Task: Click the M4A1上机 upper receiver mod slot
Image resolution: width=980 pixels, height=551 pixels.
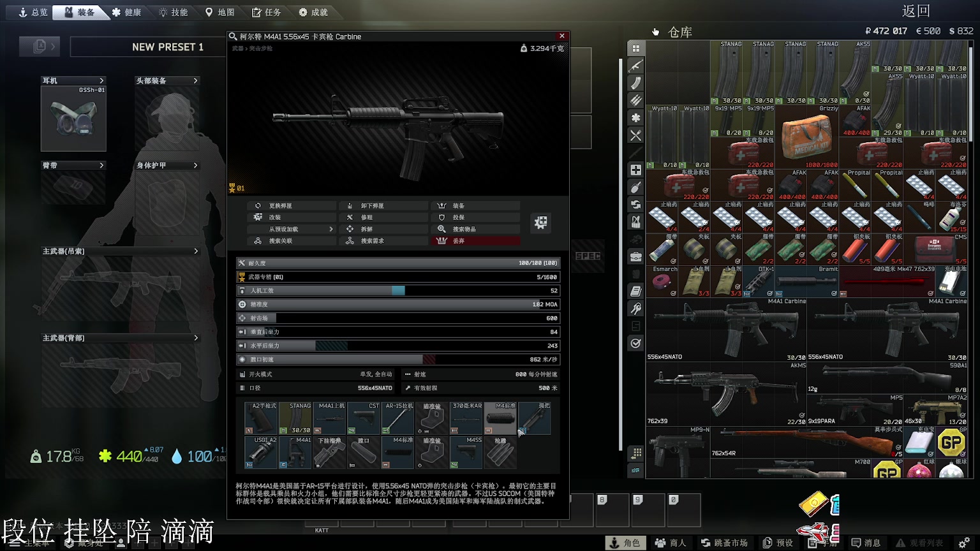Action: click(330, 418)
